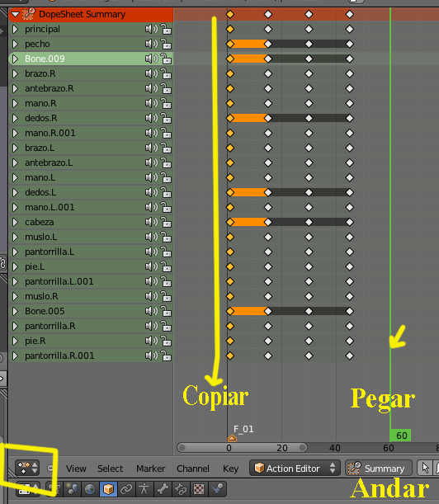The height and width of the screenshot is (504, 439).
Task: Open the Bone properties tab
Action: click(163, 489)
